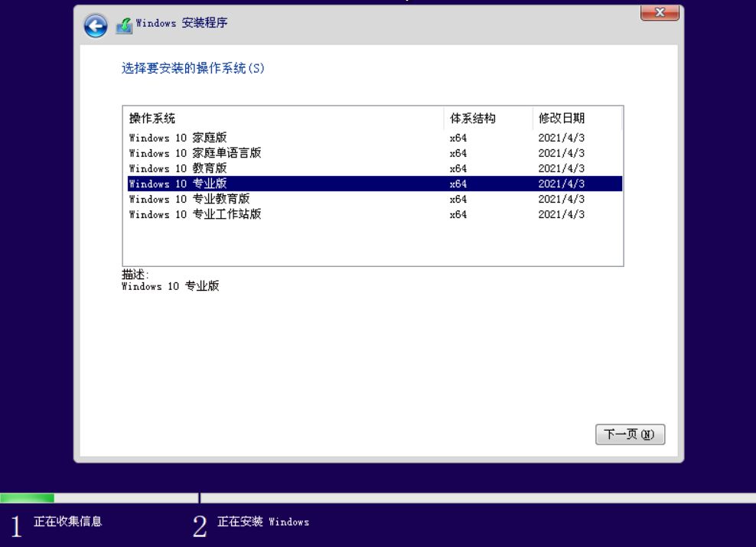This screenshot has height=547, width=756.
Task: Select Windows 10 专业工作站版 row
Action: [375, 214]
